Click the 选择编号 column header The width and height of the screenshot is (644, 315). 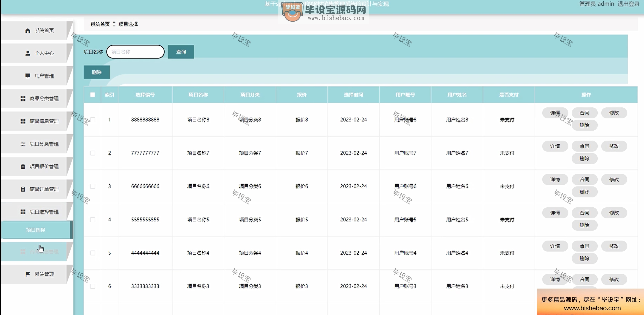145,95
